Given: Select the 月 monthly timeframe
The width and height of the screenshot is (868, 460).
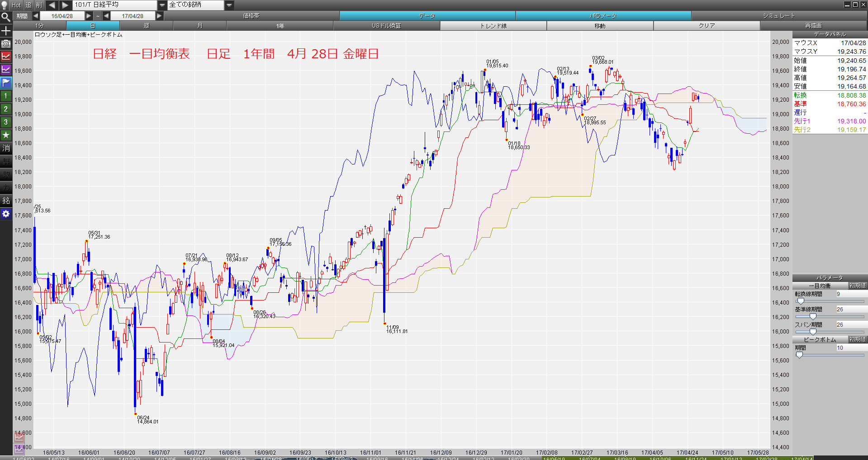Looking at the screenshot, I should [199, 26].
